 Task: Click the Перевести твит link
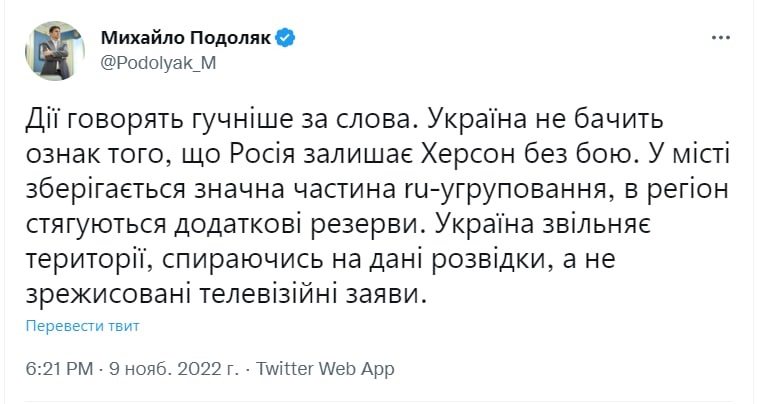tap(83, 326)
